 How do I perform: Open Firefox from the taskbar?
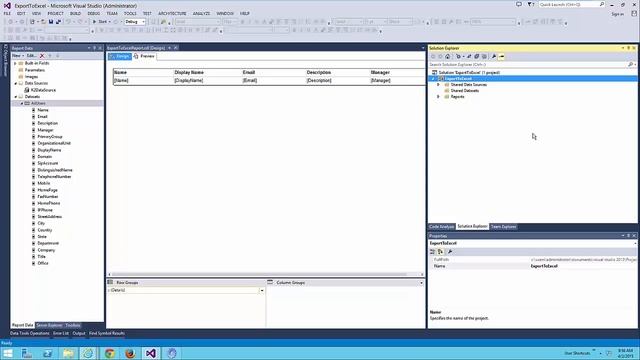tap(130, 353)
